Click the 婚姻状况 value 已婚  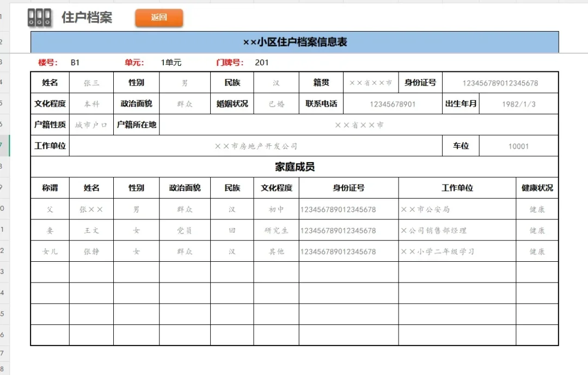(x=277, y=104)
